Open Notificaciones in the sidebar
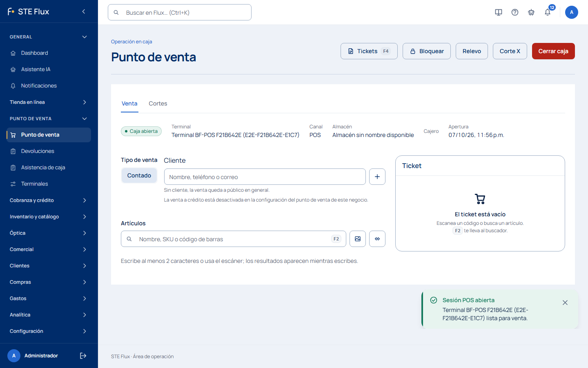 [49, 86]
